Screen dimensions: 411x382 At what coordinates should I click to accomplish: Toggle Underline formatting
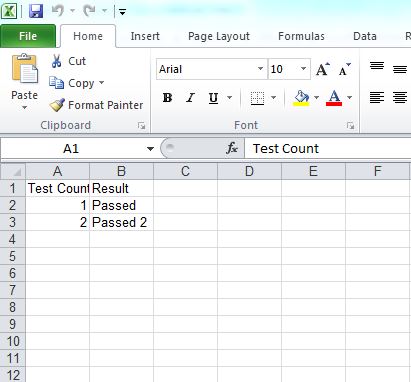(213, 98)
